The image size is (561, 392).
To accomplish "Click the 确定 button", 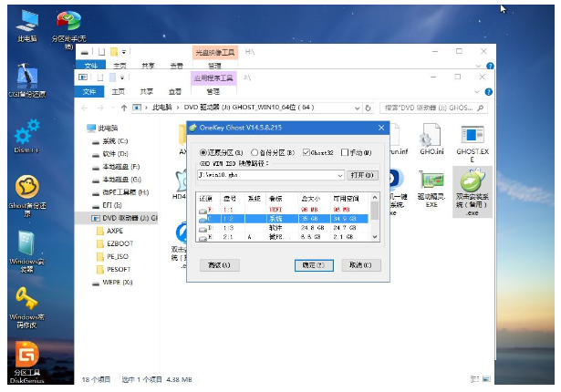I will pos(314,265).
